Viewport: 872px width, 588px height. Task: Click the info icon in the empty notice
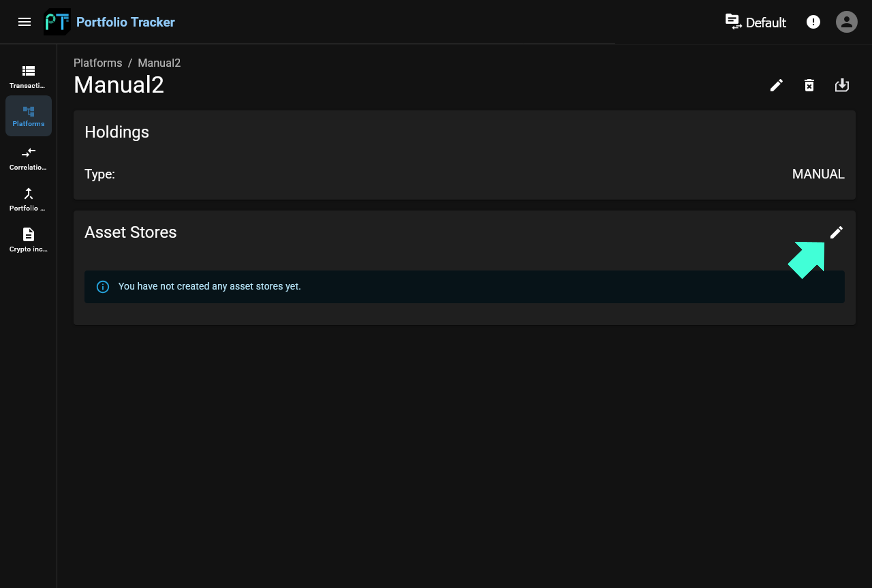(x=103, y=287)
